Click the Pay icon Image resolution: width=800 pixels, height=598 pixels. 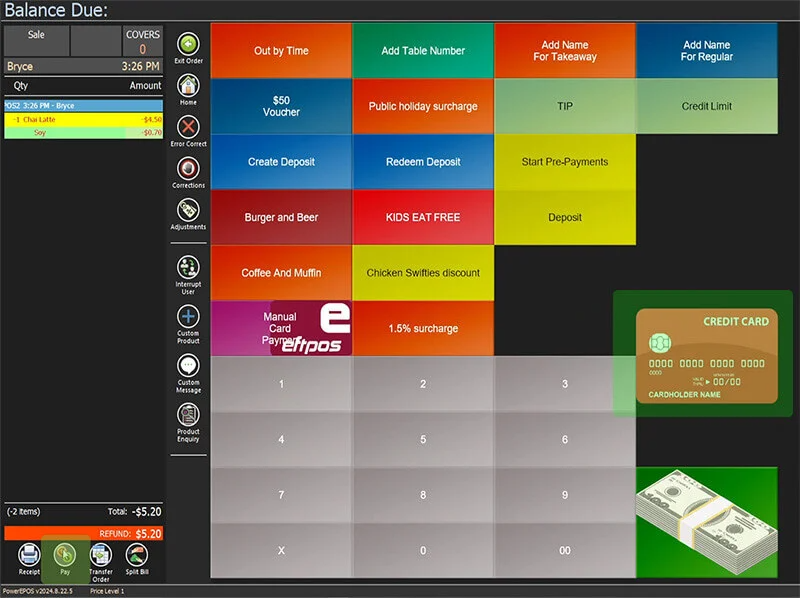pos(65,555)
